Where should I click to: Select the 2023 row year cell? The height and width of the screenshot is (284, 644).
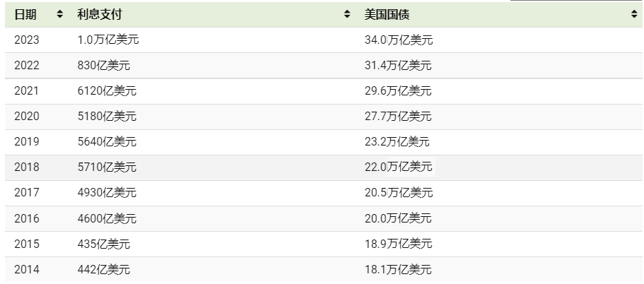coord(27,40)
